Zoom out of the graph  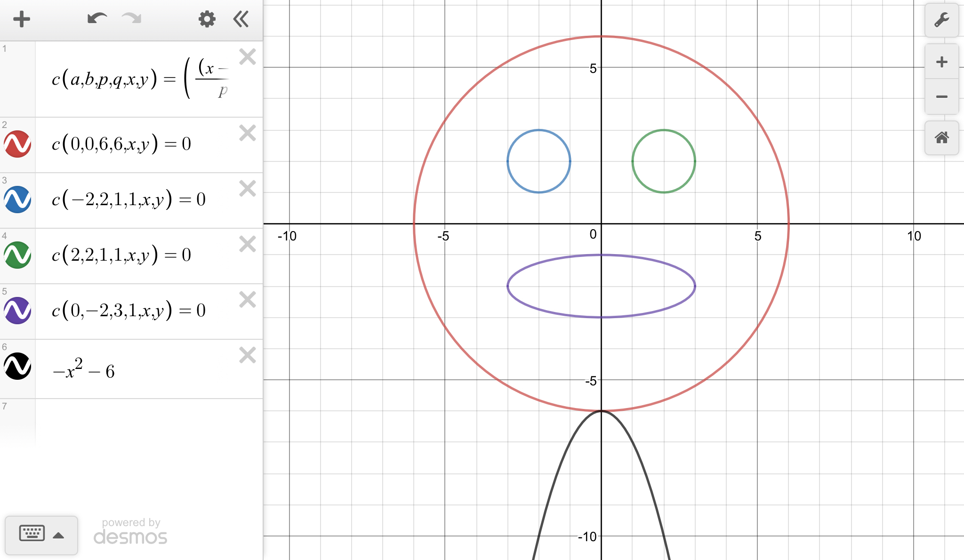pyautogui.click(x=941, y=97)
